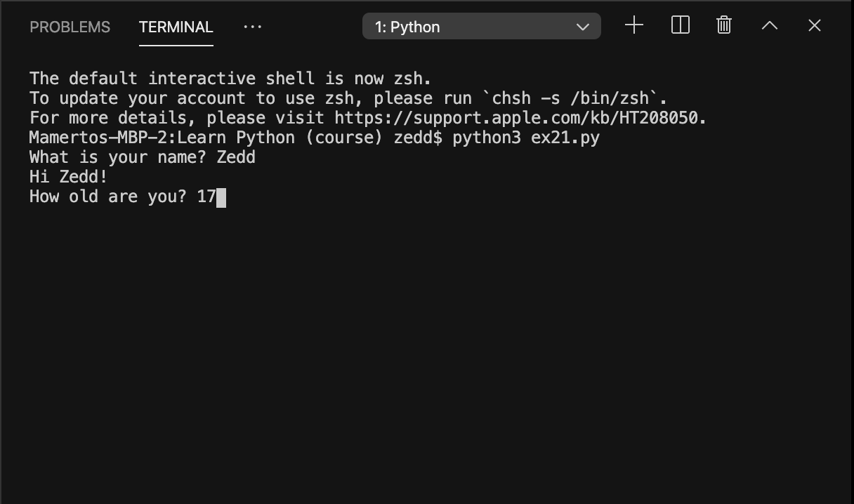Click the typed age value '17'

pyautogui.click(x=209, y=196)
